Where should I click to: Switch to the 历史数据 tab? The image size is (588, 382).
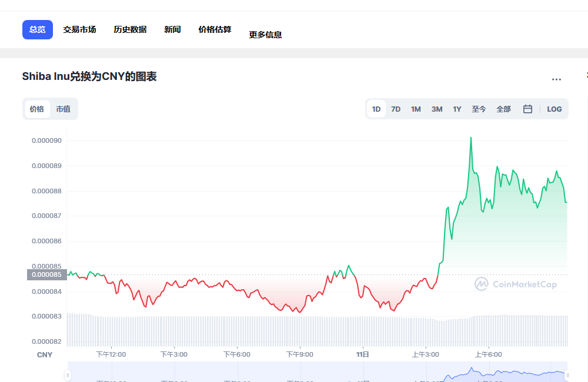pyautogui.click(x=130, y=29)
